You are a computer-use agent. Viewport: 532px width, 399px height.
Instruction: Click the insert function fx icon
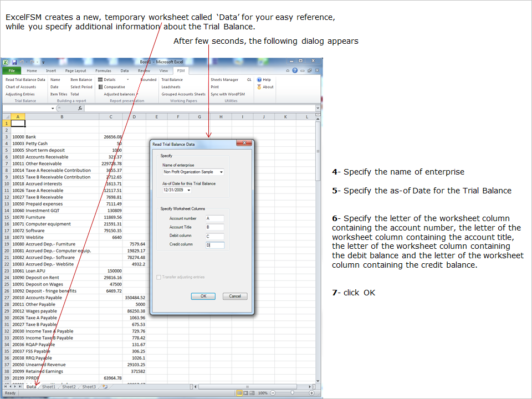point(80,109)
